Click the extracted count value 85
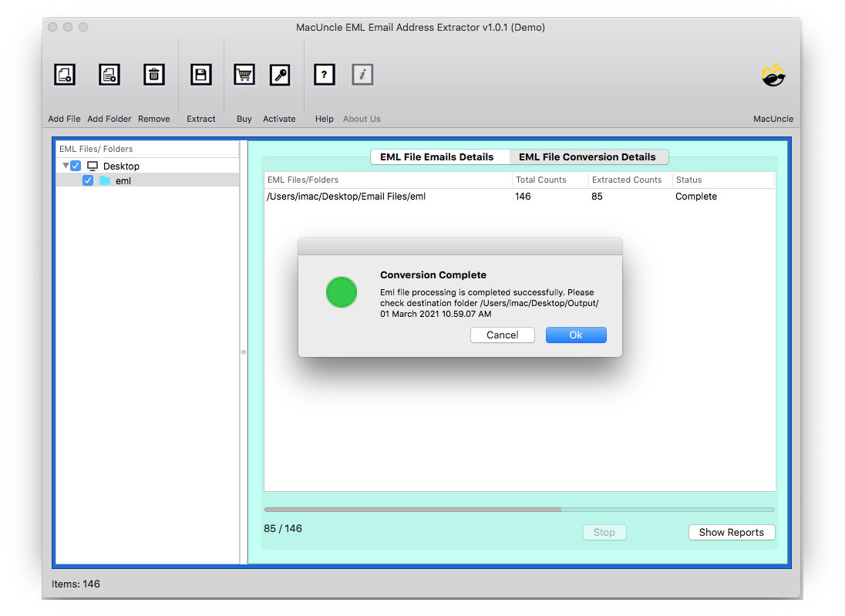The width and height of the screenshot is (845, 616). click(x=597, y=196)
